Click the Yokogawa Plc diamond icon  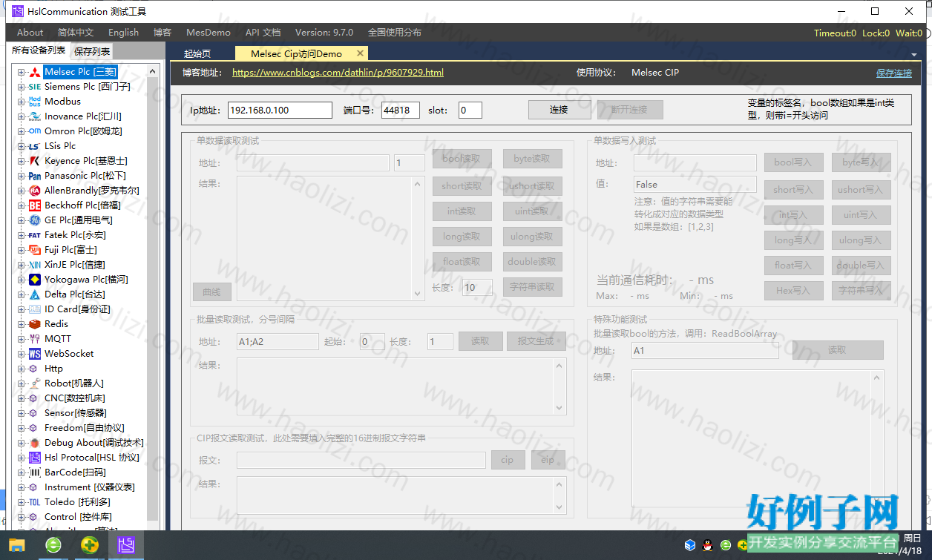[x=34, y=280]
